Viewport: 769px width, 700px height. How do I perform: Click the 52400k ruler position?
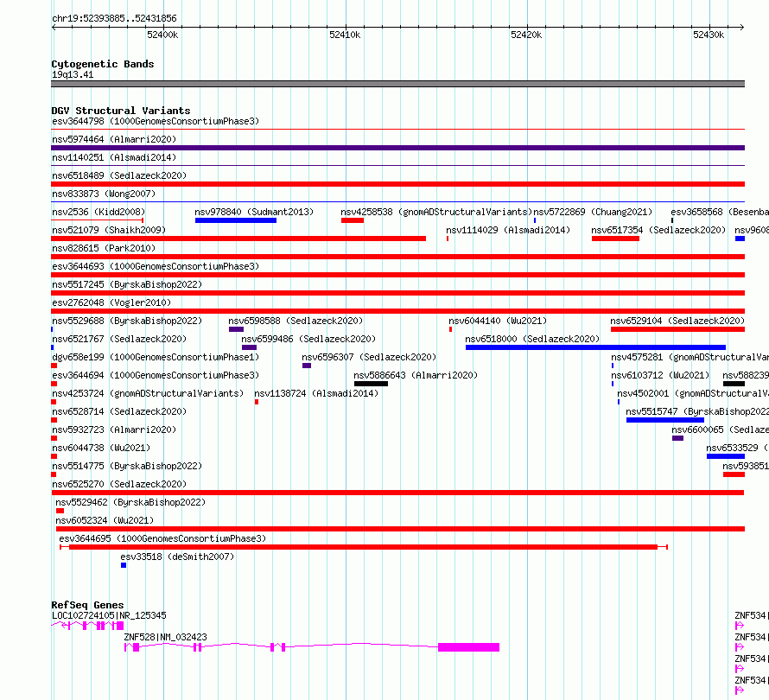(162, 35)
